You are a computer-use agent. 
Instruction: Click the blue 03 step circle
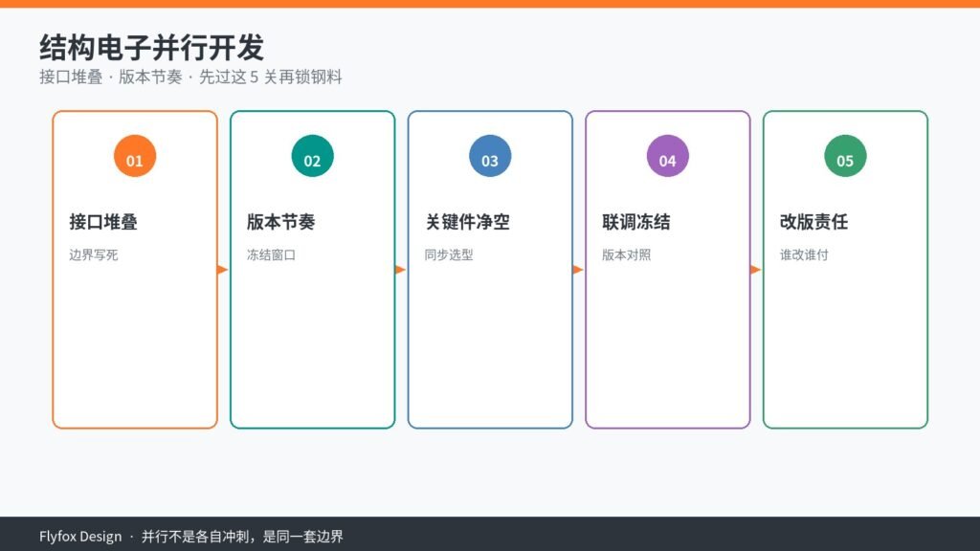tap(490, 156)
